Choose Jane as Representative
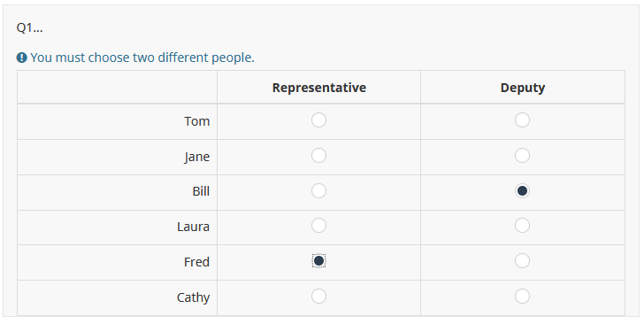Viewport: 644px width, 324px height. click(318, 156)
